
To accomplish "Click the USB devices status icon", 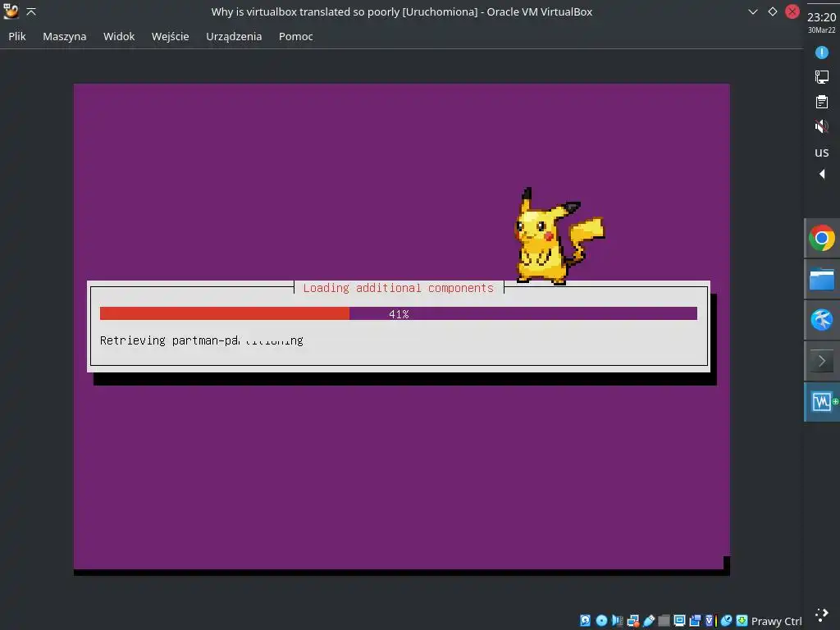I will coord(649,620).
